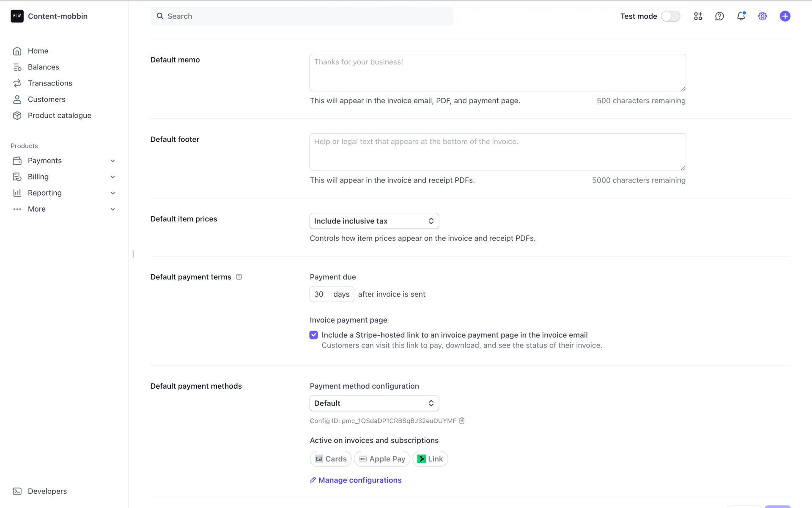Open the Default item prices dropdown
Viewport: 812px width, 508px height.
[x=374, y=221]
